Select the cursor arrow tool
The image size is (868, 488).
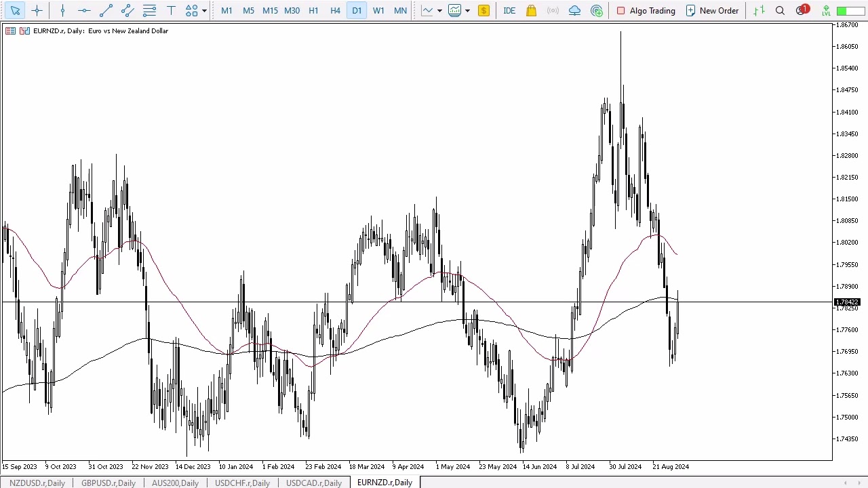pos(15,10)
